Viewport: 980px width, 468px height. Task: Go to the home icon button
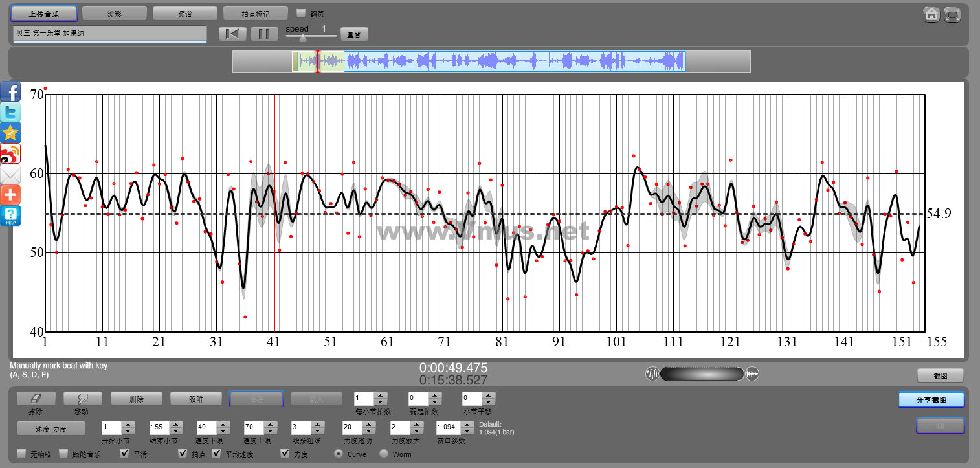click(x=931, y=14)
